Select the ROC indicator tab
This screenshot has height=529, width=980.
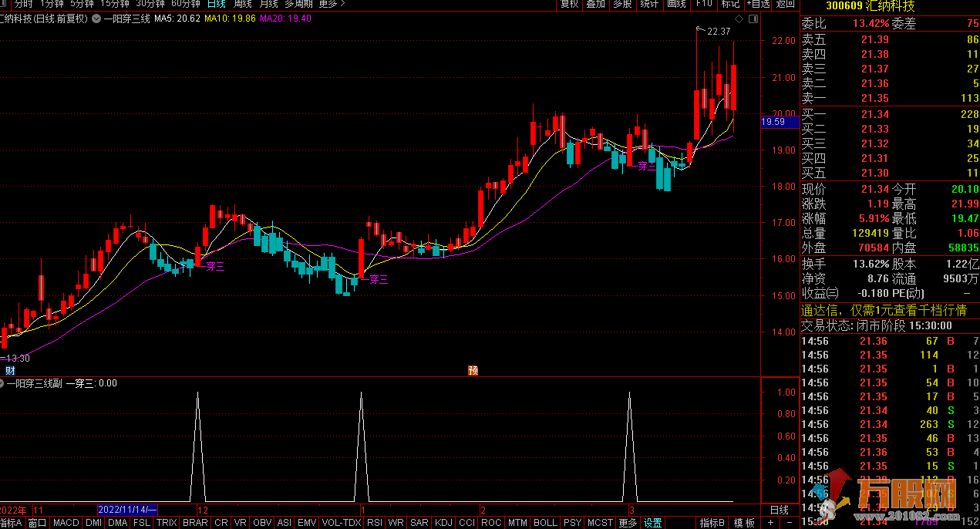[491, 523]
